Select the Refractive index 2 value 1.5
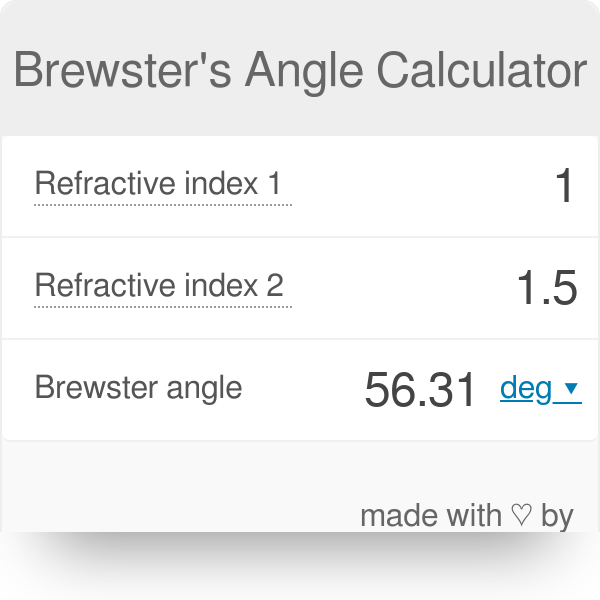Screen dimensions: 600x600 [x=546, y=288]
